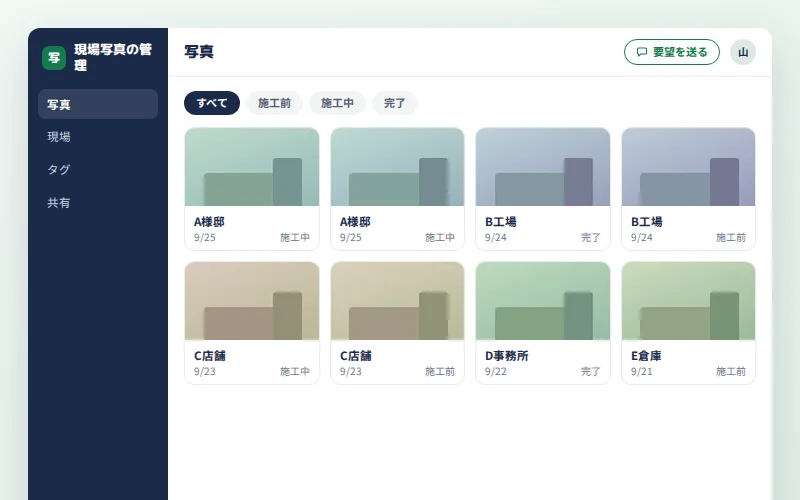
Task: Click 完了 status on the D事務所 card
Action: [590, 371]
